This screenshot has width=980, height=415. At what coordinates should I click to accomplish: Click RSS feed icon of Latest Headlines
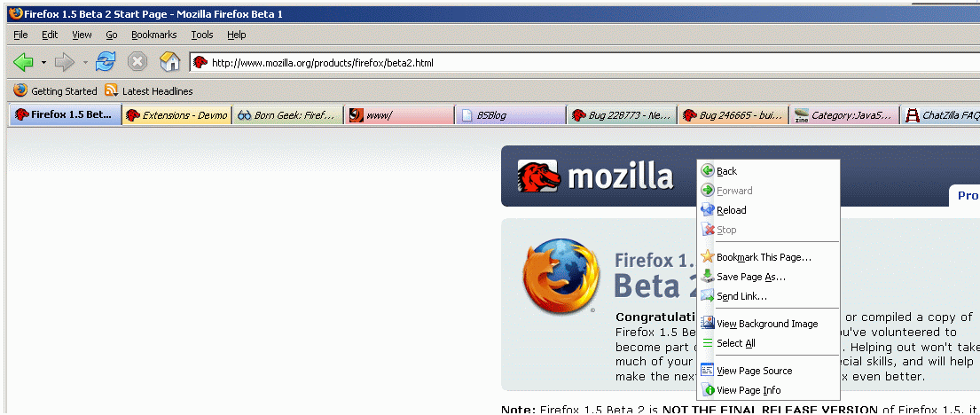(111, 90)
